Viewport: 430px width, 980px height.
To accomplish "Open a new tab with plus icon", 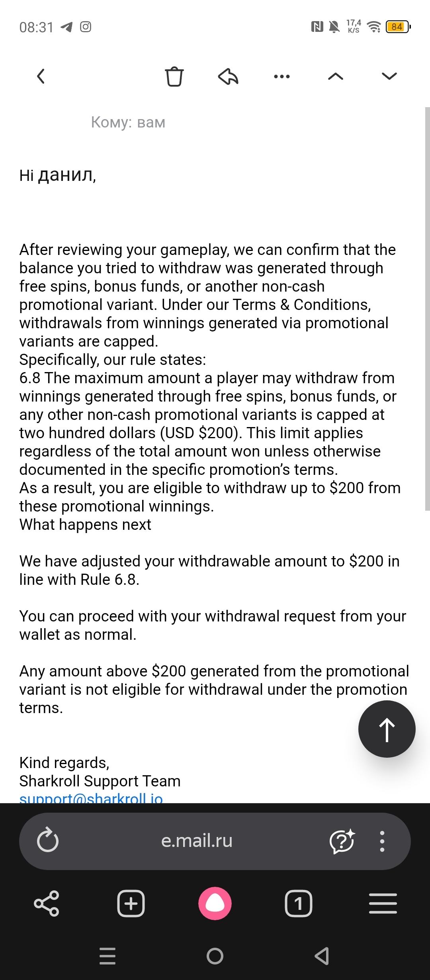I will (x=131, y=904).
